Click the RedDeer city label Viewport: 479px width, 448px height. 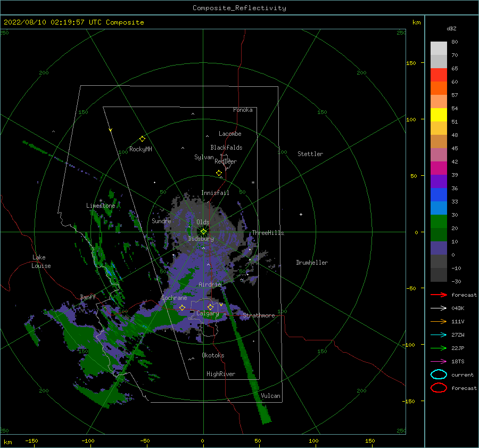point(226,161)
